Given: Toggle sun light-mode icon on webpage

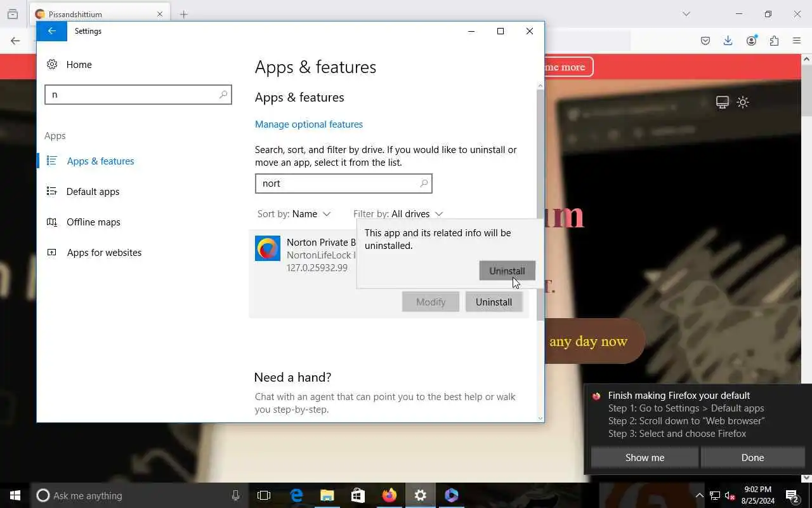Looking at the screenshot, I should (x=743, y=102).
